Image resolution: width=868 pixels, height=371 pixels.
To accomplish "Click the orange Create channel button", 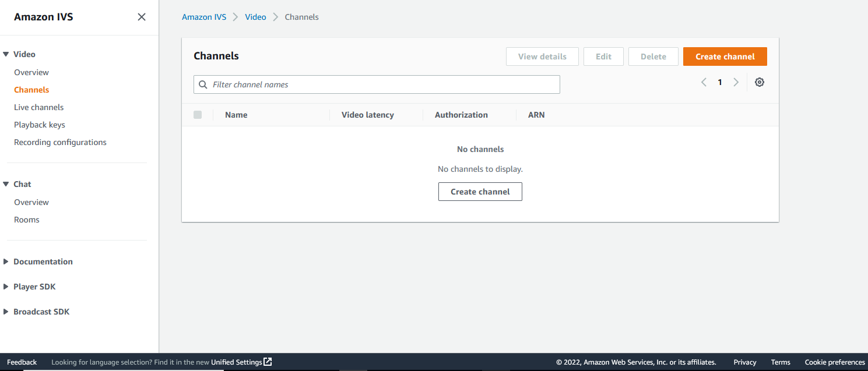I will pos(725,56).
